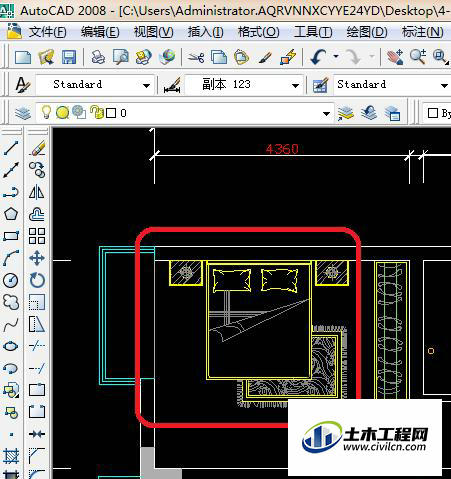451x479 pixels.
Task: Open the Make Block tool
Action: [x=11, y=412]
